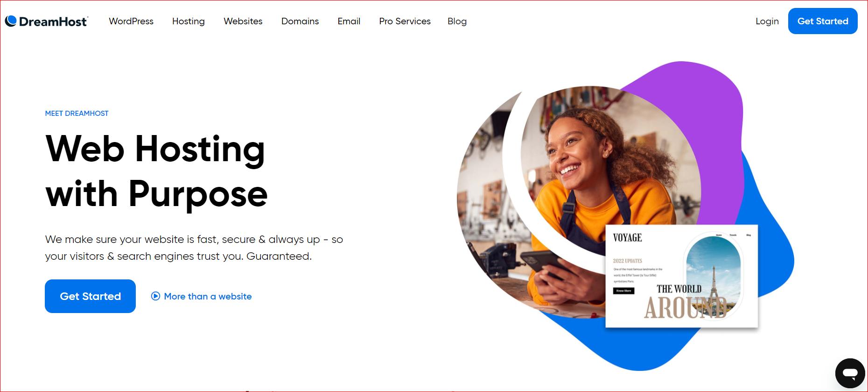Viewport: 868px width, 392px height.
Task: Click the Voyage website preview card
Action: 682,276
